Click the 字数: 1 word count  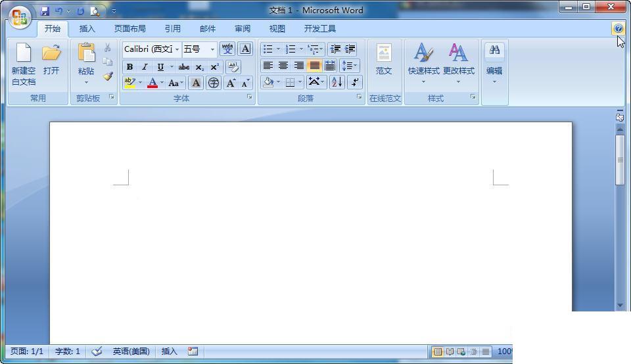point(68,352)
